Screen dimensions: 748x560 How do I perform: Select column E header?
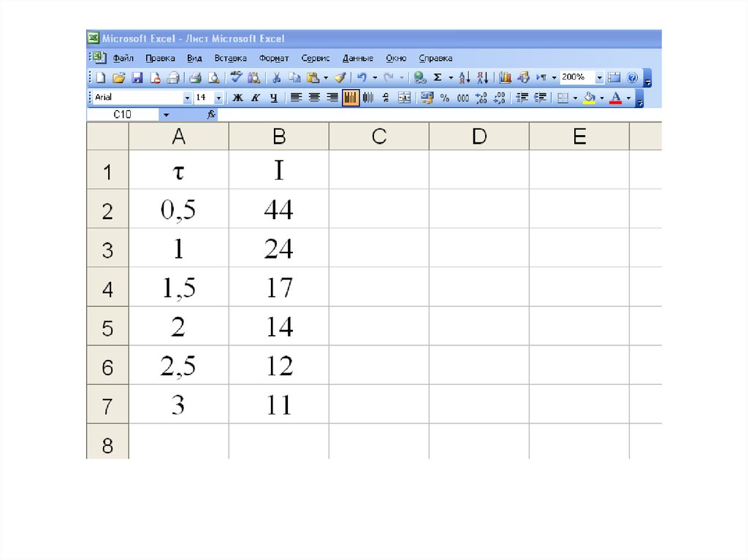[579, 137]
